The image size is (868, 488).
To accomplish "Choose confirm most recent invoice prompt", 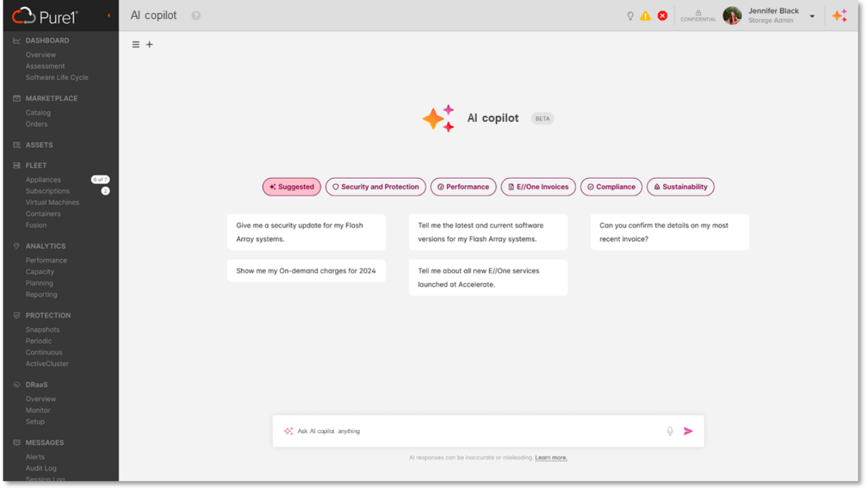I will click(x=670, y=232).
